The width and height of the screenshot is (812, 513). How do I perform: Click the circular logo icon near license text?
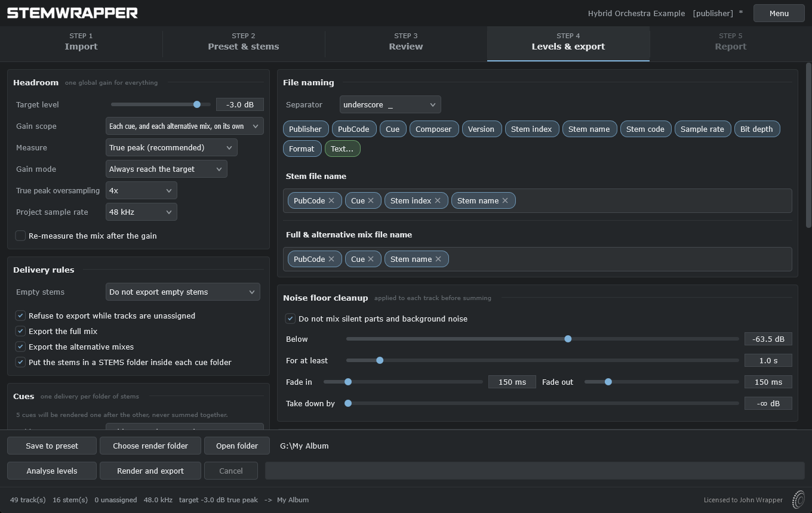pos(798,500)
